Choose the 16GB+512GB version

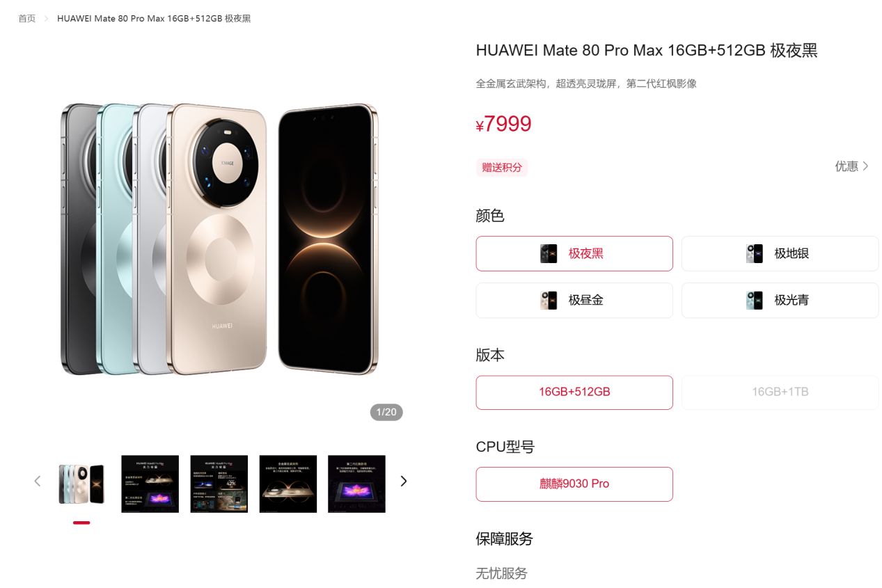[x=574, y=392]
